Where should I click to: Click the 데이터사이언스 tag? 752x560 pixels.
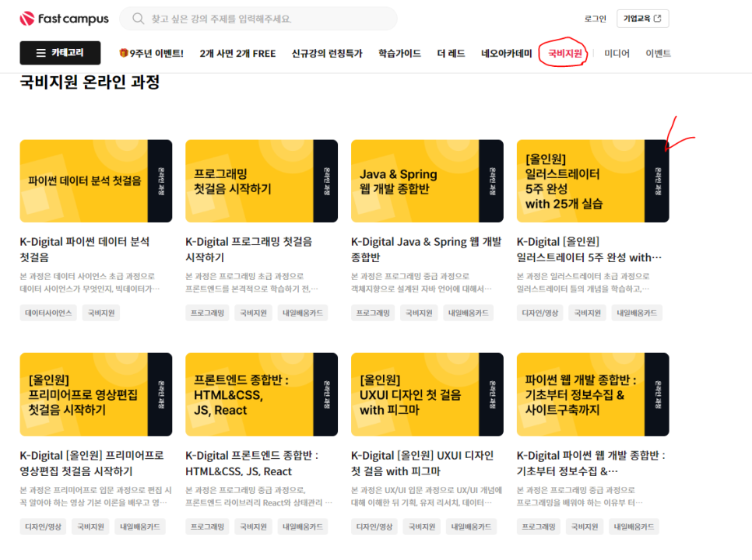pos(48,313)
